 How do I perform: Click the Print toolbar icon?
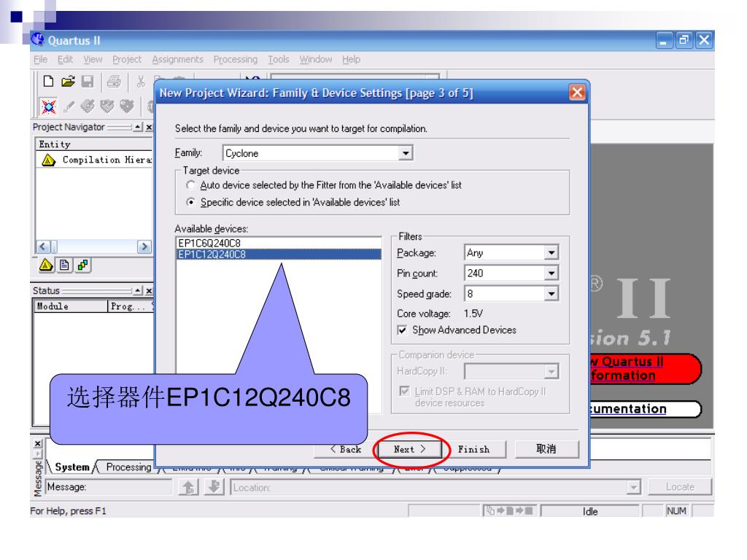point(114,82)
